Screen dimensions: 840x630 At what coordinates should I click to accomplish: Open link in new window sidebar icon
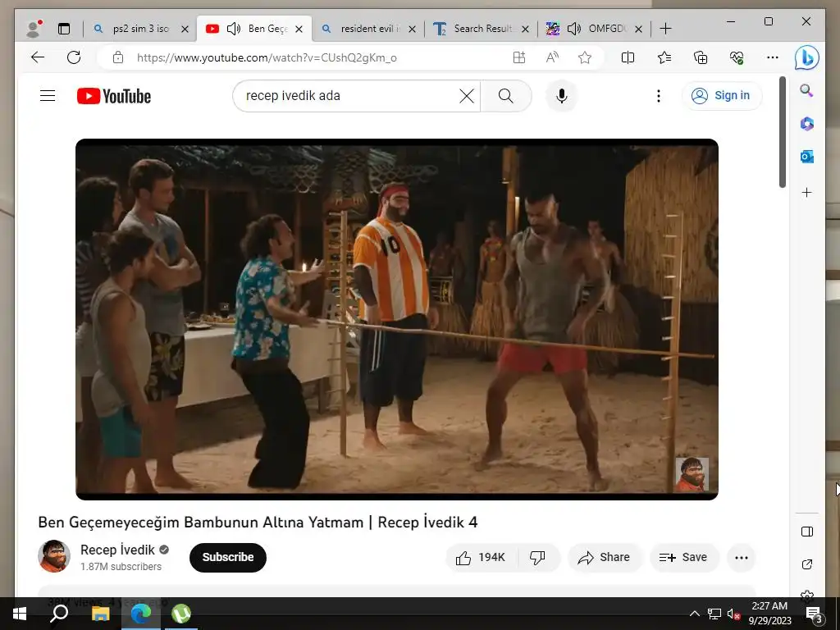point(807,564)
